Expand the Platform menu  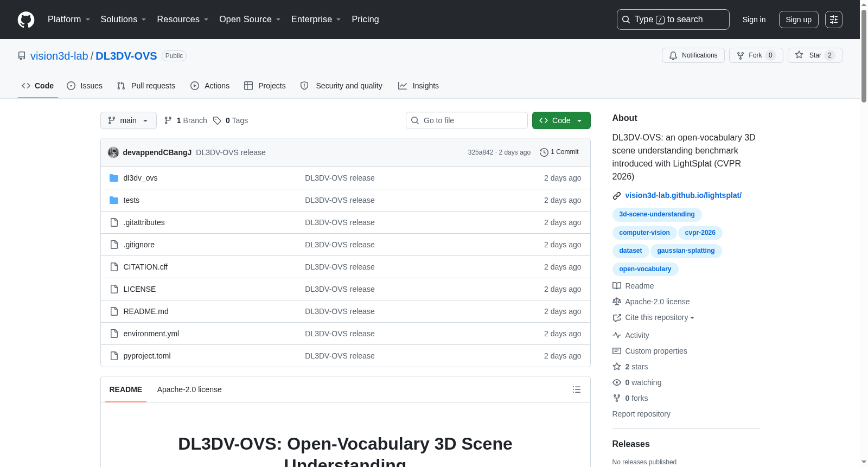(x=69, y=20)
